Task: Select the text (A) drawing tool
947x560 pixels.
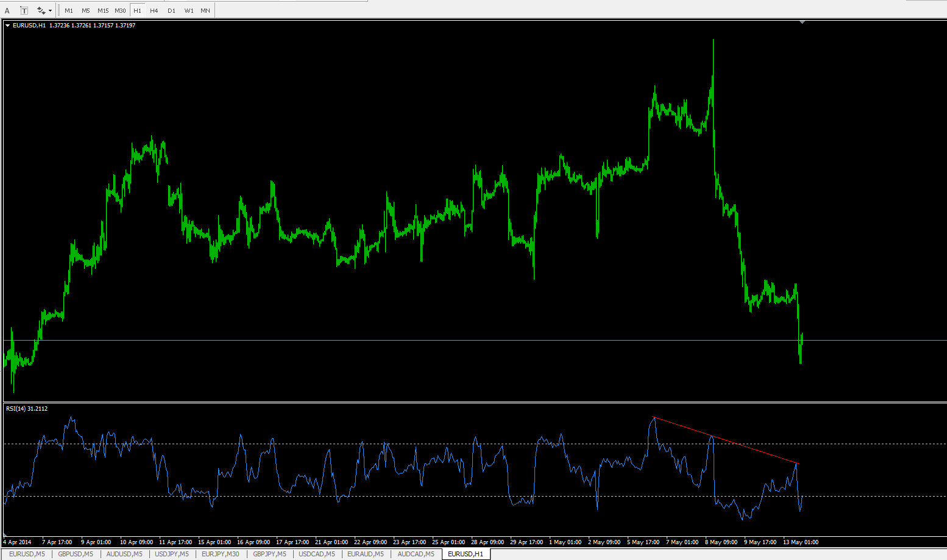Action: click(x=7, y=10)
